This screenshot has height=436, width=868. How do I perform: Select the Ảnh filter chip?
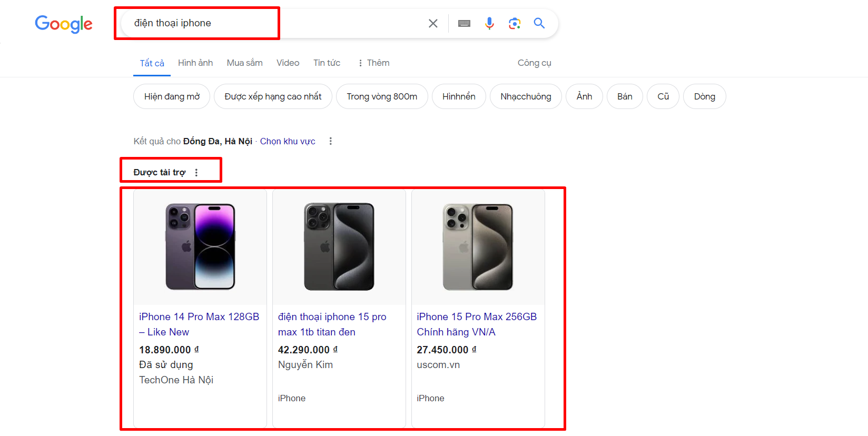584,96
